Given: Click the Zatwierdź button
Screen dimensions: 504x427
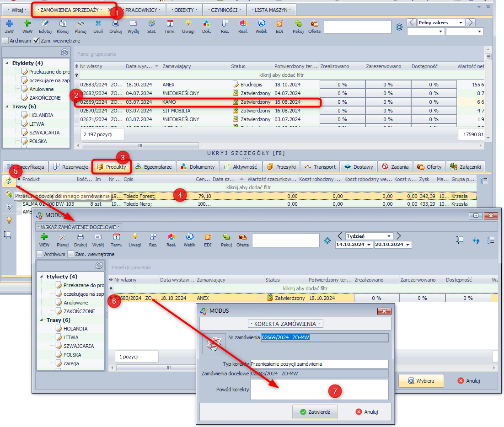Looking at the screenshot, I should pyautogui.click(x=315, y=412).
